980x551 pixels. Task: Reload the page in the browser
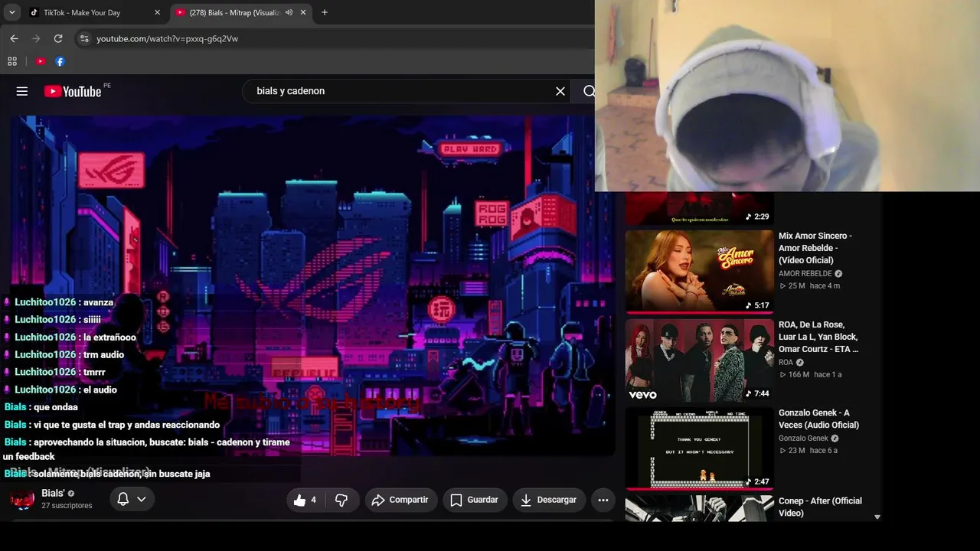[58, 38]
